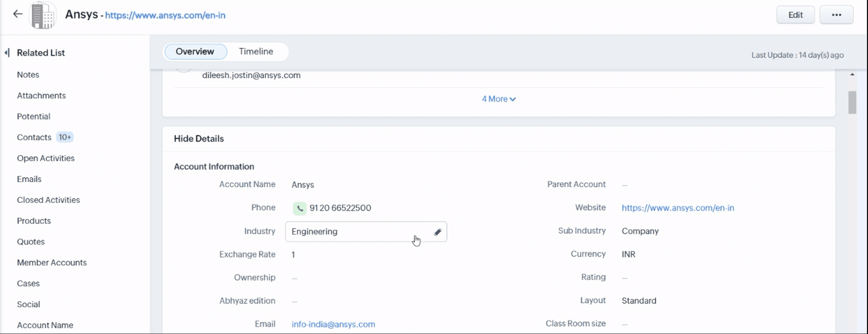Viewport: 868px width, 334px height.
Task: Click the scroll-up arrow of the scrollbar
Action: click(x=852, y=74)
